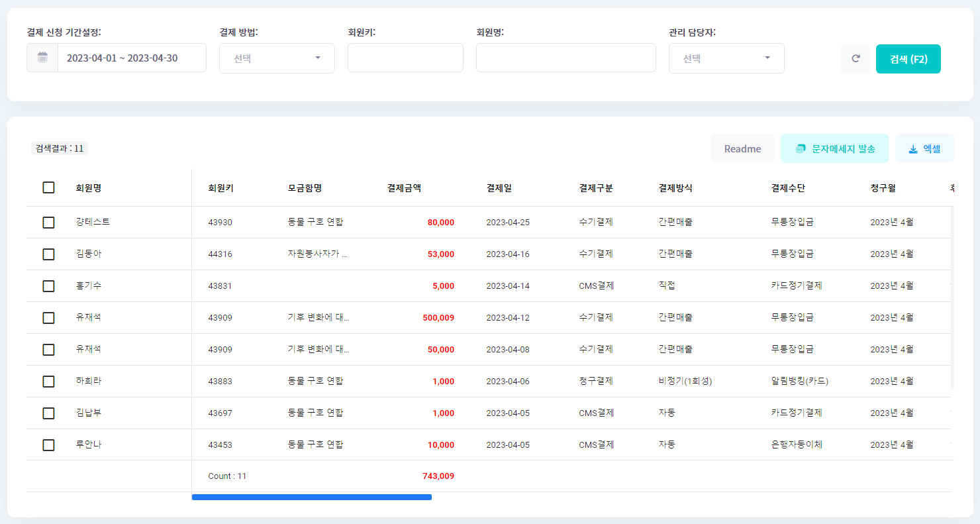Toggle the select-all checkbox in header
The image size is (980, 524).
(x=48, y=187)
